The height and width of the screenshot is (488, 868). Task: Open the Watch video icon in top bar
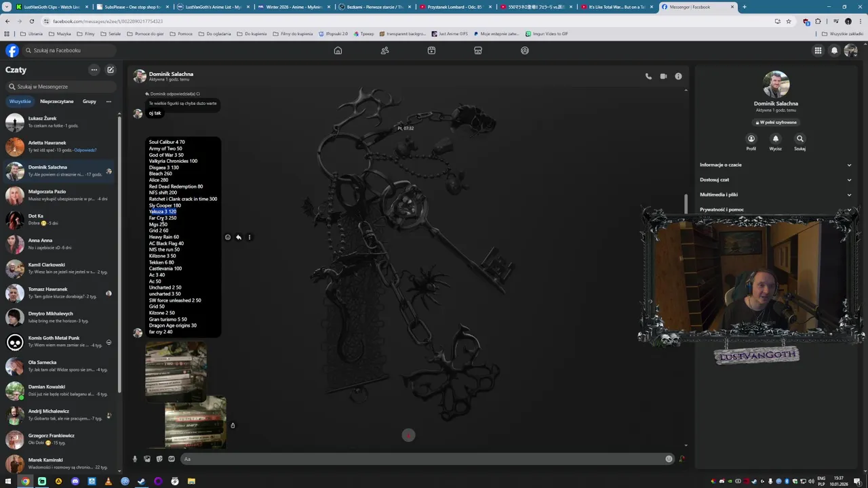pos(431,50)
